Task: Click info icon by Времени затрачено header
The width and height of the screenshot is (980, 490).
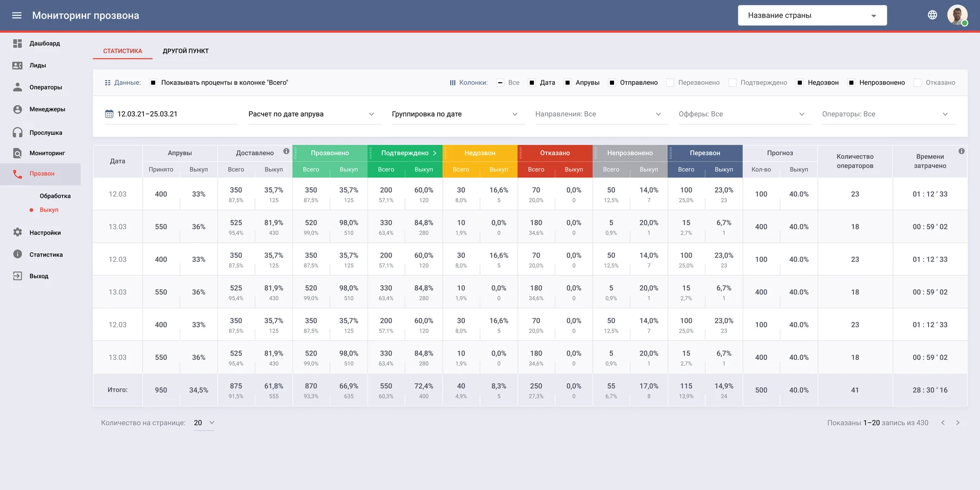Action: pyautogui.click(x=961, y=151)
